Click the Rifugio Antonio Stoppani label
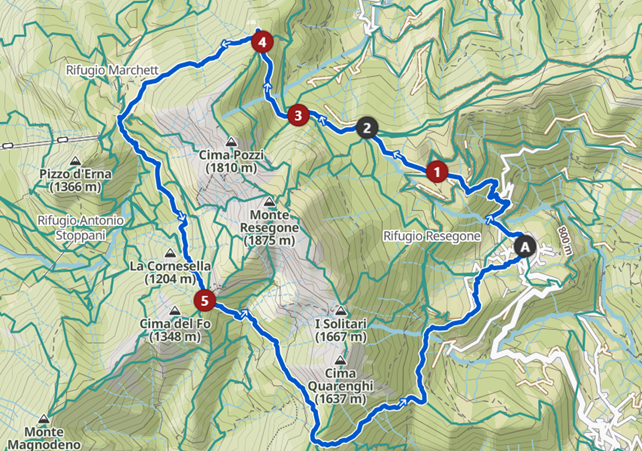The height and width of the screenshot is (451, 642). (x=81, y=228)
